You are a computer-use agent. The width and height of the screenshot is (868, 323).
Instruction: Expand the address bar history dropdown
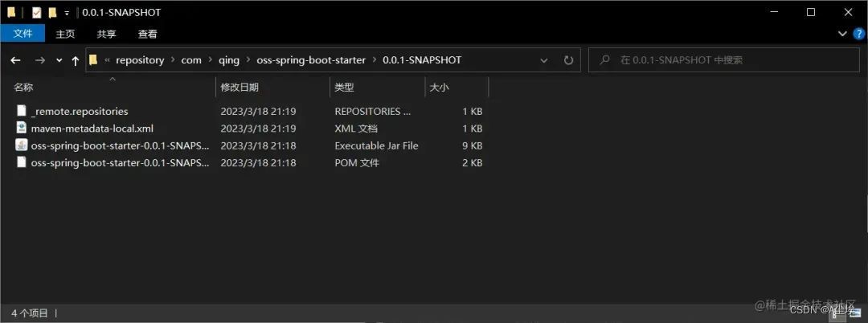coord(544,60)
